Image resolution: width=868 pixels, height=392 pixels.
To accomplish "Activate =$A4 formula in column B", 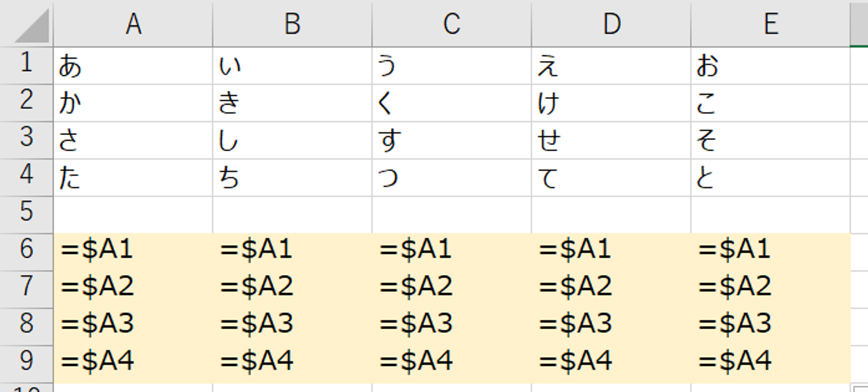I will click(293, 365).
